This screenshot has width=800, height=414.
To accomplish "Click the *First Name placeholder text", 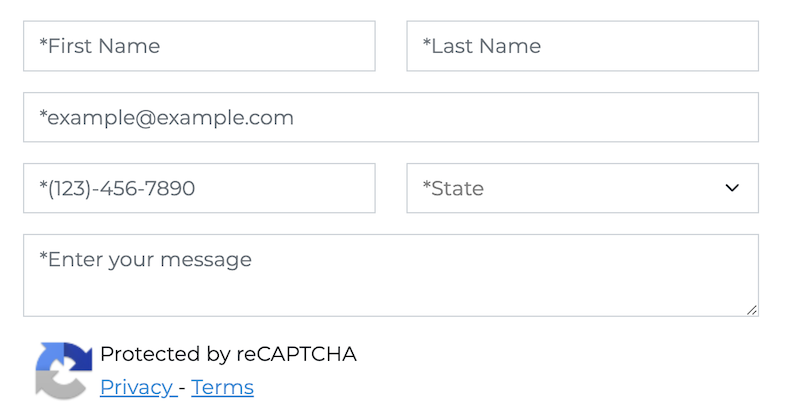I will coord(100,46).
